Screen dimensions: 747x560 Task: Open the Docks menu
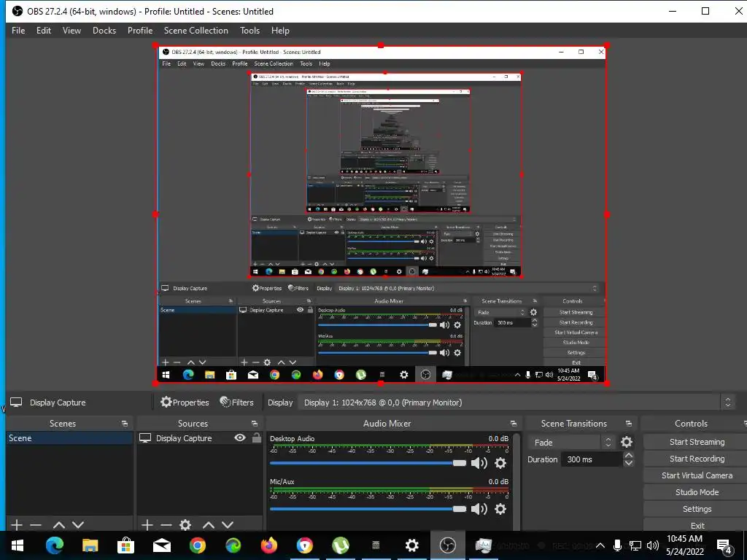[x=104, y=31]
